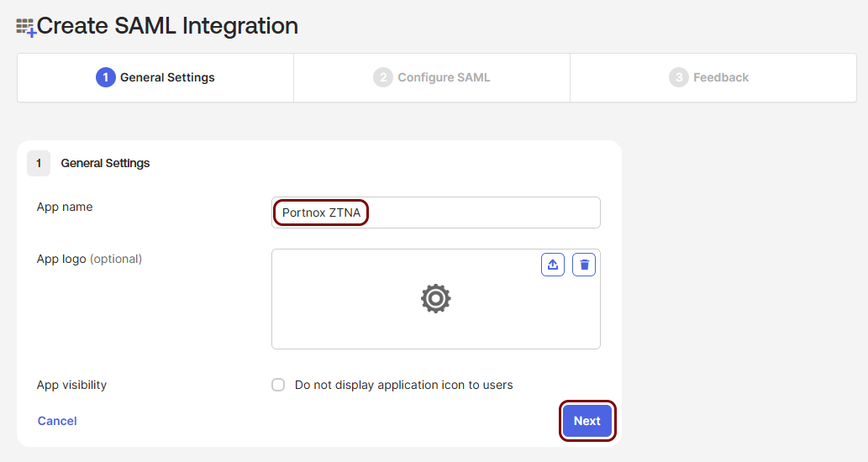Open the General Settings step tab
Screen dimensions: 868x462
[x=155, y=77]
